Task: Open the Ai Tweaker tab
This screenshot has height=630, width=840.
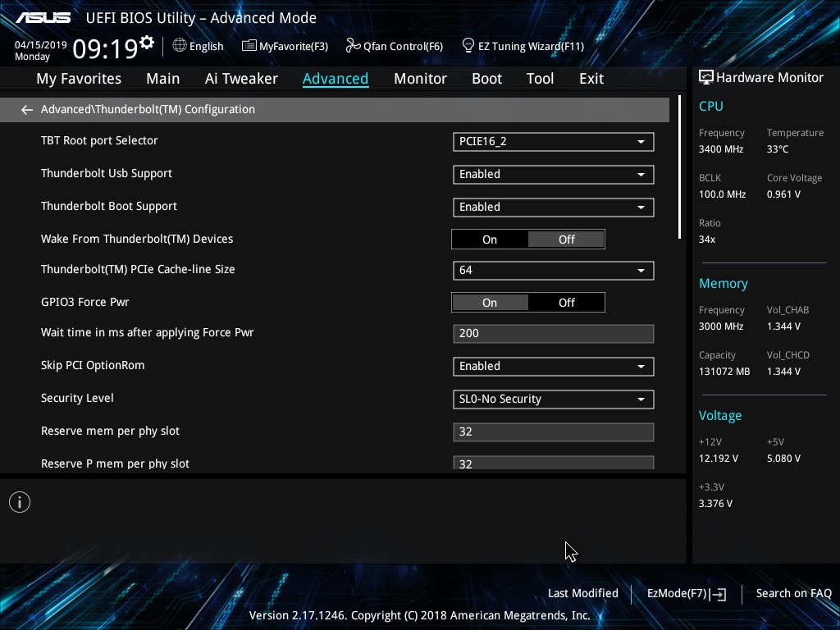Action: coord(241,79)
